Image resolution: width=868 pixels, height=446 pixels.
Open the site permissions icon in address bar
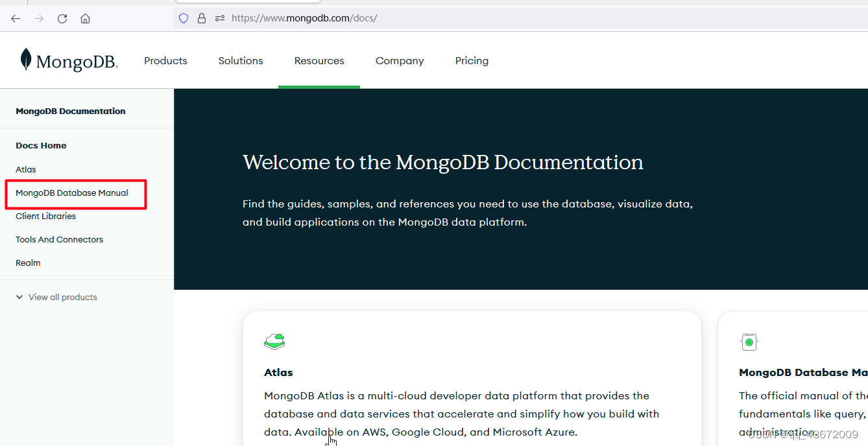220,18
